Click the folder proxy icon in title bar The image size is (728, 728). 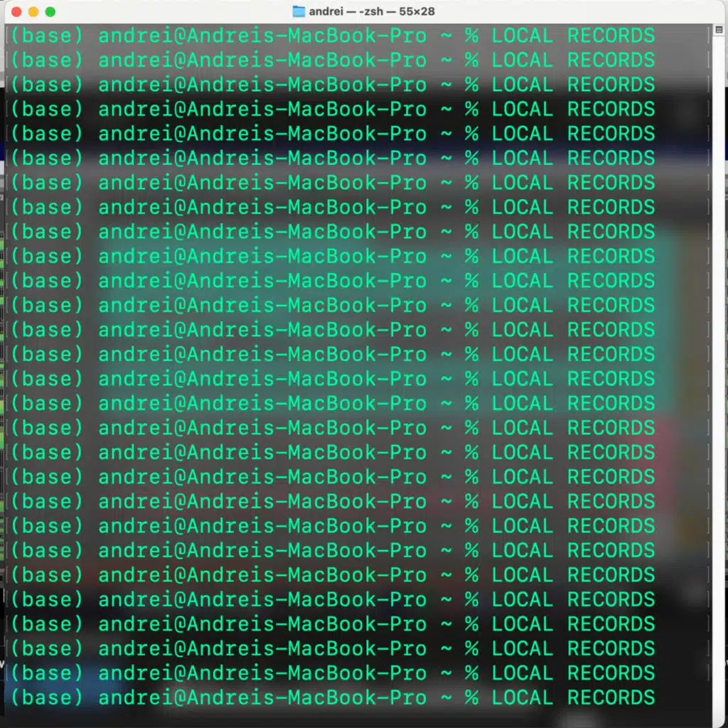click(x=299, y=11)
